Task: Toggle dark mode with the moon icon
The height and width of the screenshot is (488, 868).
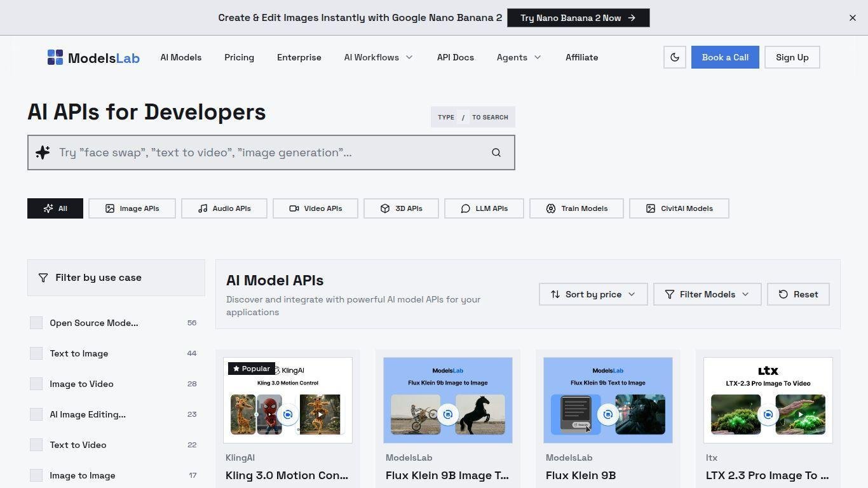Action: coord(674,57)
